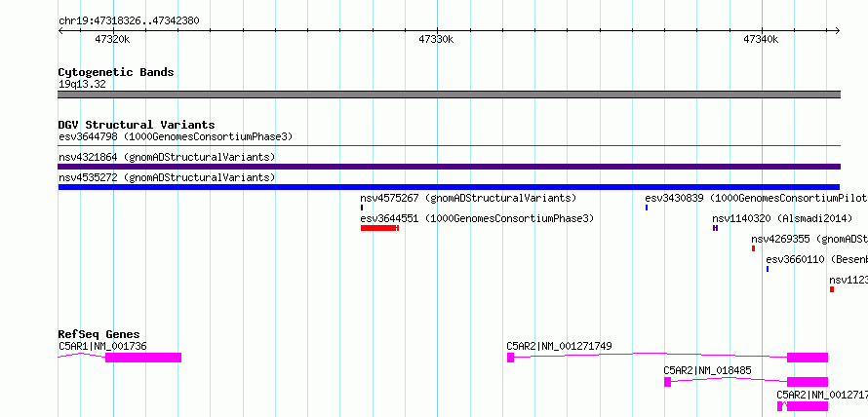Click the 47320k ruler tick label

(112, 39)
